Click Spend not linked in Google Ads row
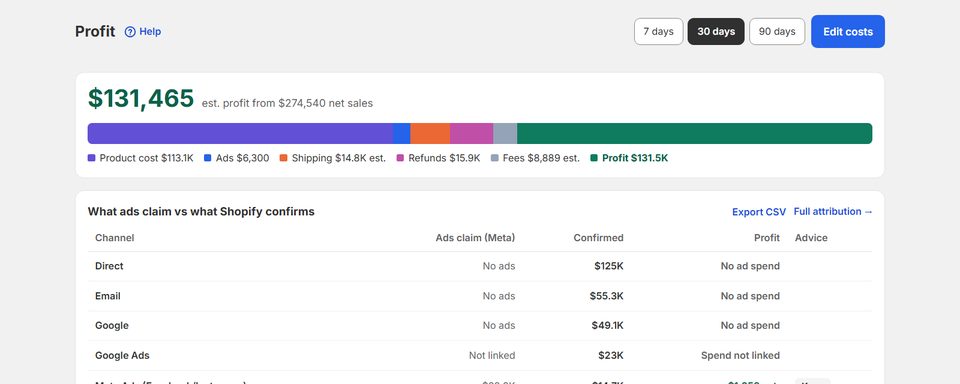Image resolution: width=960 pixels, height=384 pixels. (x=740, y=356)
